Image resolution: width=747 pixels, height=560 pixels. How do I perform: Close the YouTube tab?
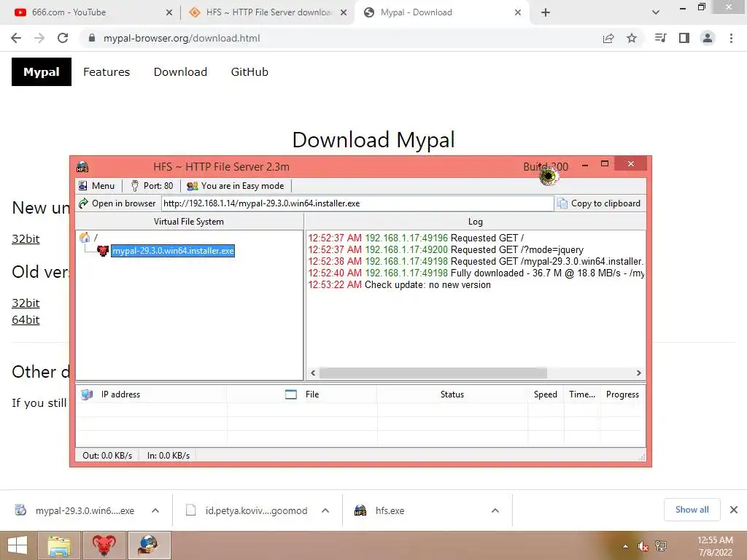click(x=169, y=12)
